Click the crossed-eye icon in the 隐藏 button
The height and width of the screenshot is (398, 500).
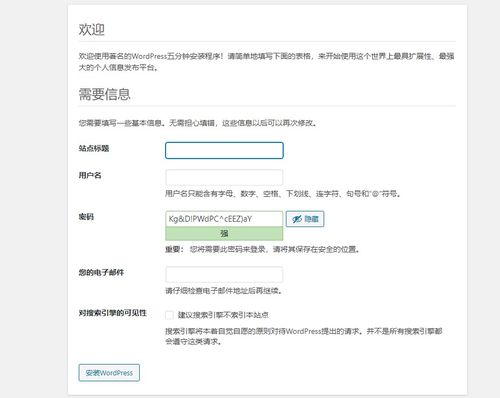297,219
